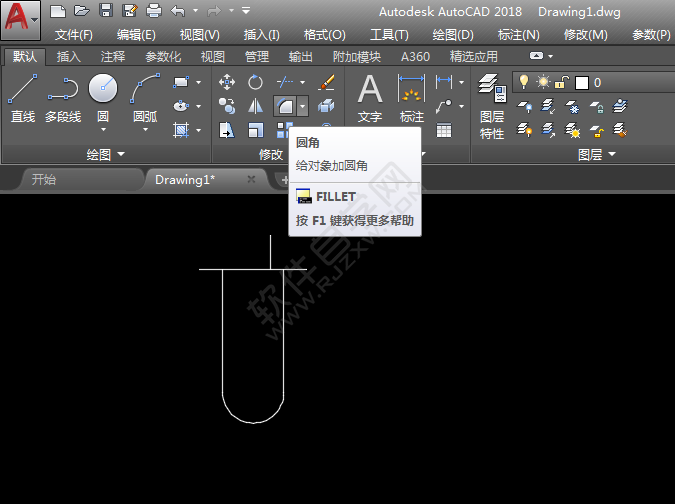Open the 编辑(E) menu
The image size is (675, 504).
136,34
